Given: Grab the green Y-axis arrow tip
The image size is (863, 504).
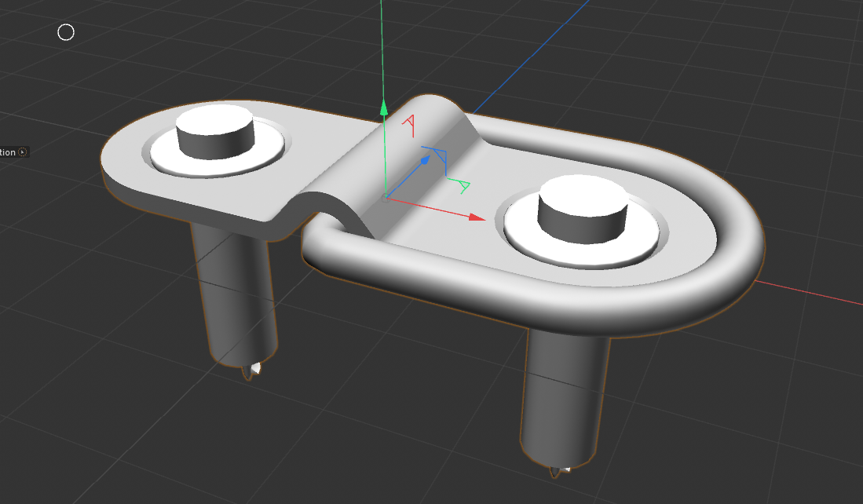Looking at the screenshot, I should click(x=384, y=108).
